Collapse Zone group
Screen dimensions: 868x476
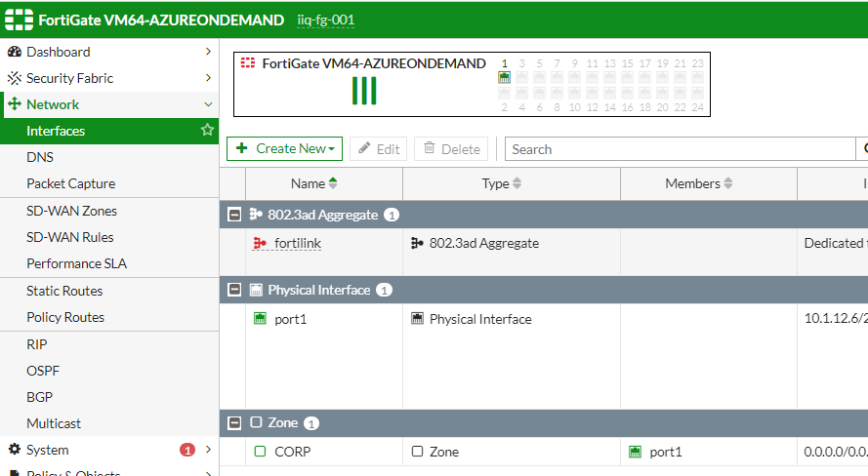pos(234,423)
